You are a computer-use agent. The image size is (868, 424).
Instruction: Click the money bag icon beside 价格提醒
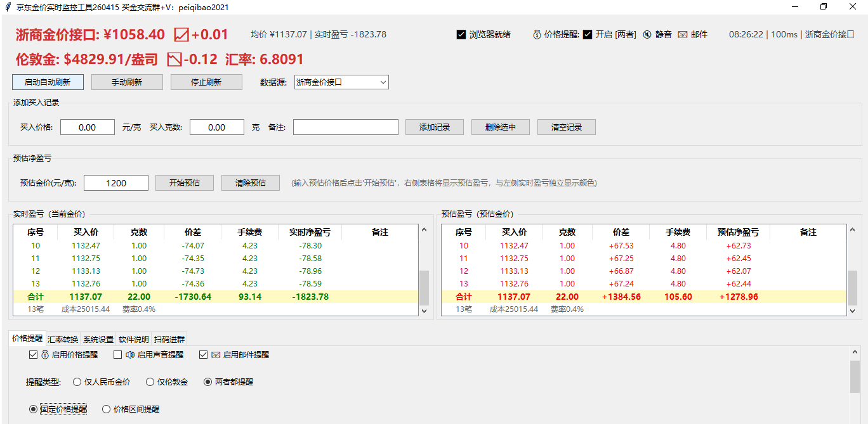click(537, 35)
